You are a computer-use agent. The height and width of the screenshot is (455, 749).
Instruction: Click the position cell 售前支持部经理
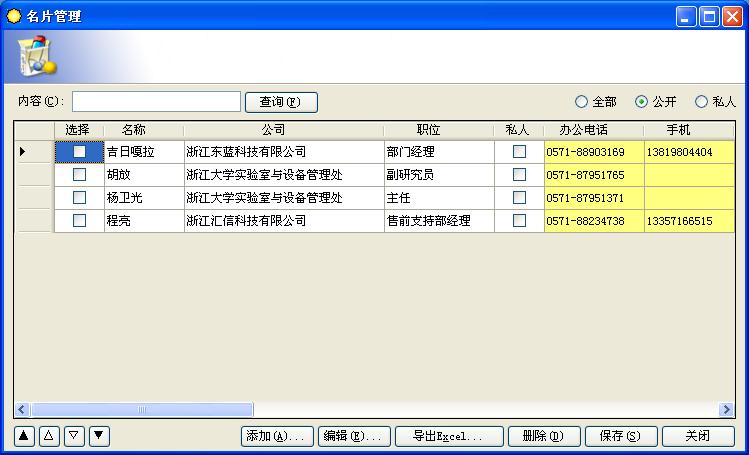(439, 221)
